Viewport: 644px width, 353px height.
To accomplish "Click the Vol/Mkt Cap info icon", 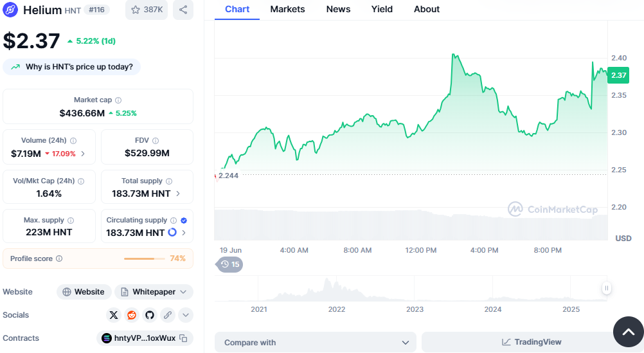I will (81, 181).
